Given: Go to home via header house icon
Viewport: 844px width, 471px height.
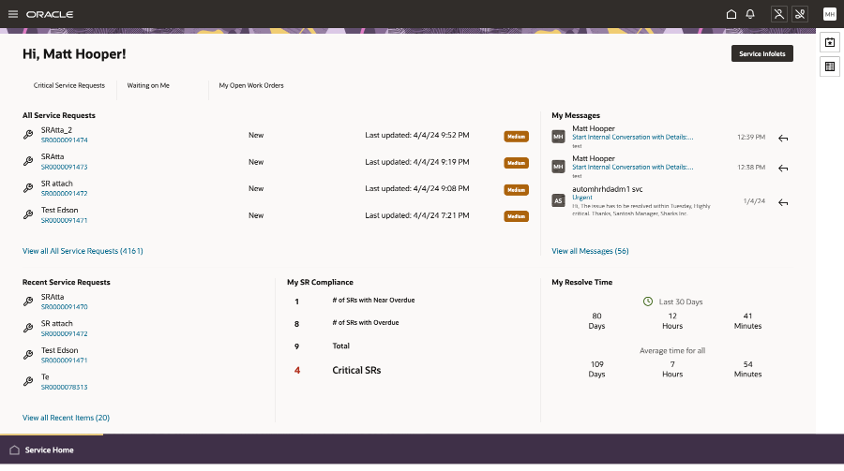Looking at the screenshot, I should [731, 14].
